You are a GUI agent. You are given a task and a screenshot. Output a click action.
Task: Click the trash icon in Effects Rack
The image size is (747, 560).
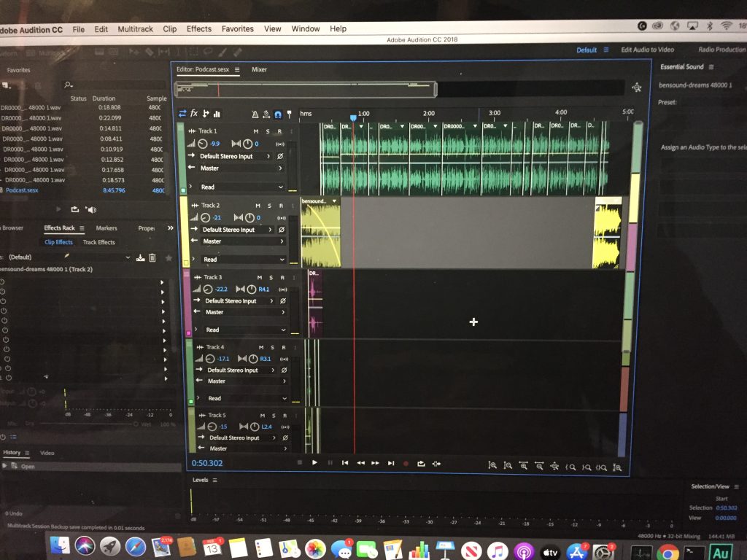coord(152,257)
